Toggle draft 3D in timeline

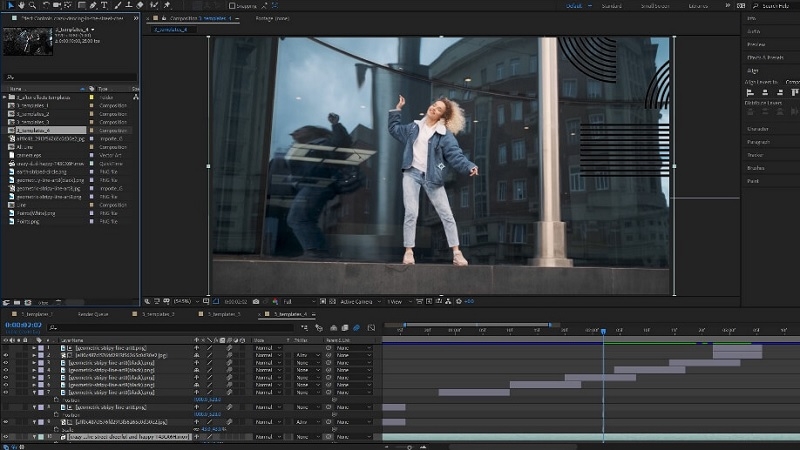tap(319, 328)
